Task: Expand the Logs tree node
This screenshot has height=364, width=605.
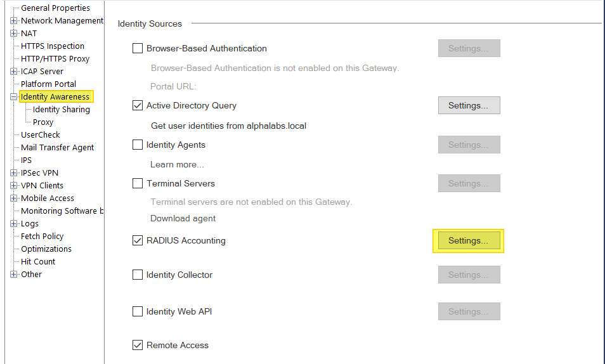Action: [14, 224]
